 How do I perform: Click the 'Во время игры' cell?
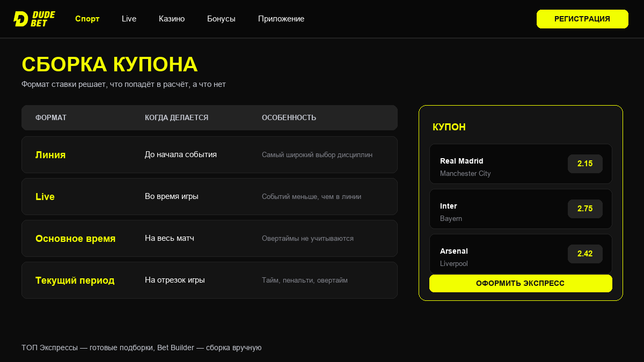coord(172,196)
